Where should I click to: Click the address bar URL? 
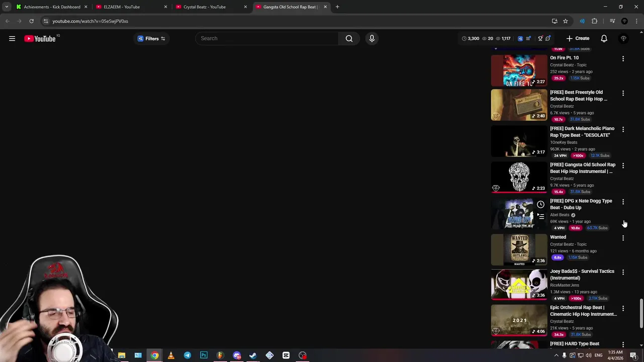click(x=91, y=21)
